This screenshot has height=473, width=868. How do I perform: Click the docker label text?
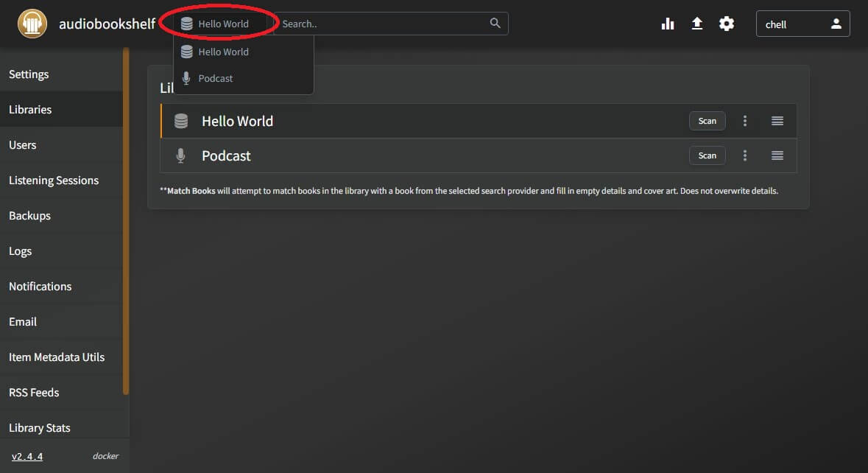[x=105, y=456]
